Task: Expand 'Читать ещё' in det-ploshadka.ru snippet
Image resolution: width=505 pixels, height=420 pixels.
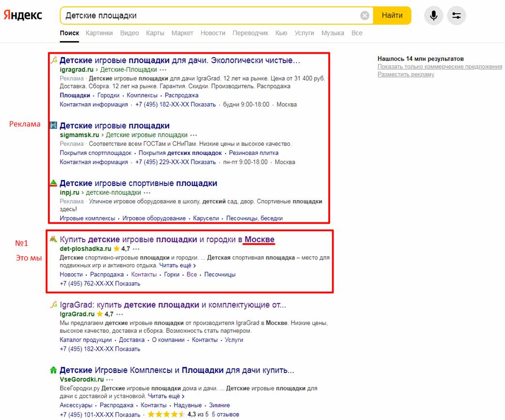Action: pos(177,265)
